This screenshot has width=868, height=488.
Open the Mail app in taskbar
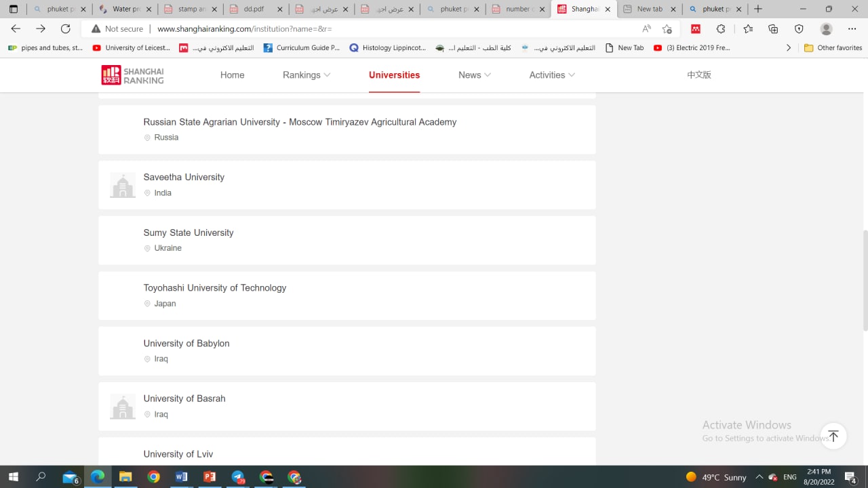[70, 477]
